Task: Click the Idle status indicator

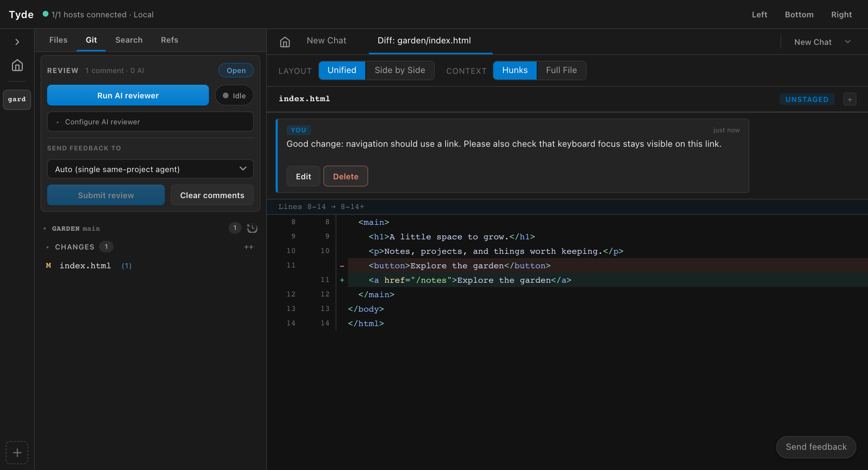Action: pos(234,95)
